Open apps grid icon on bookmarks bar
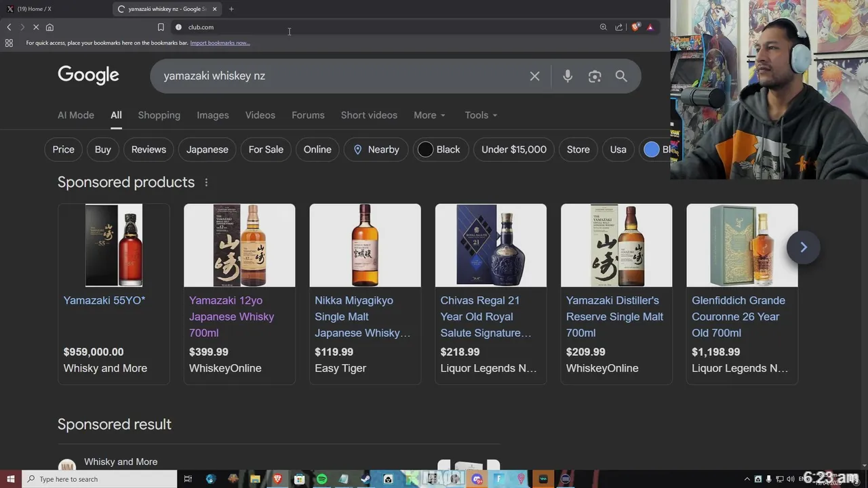The width and height of the screenshot is (868, 488). tap(9, 43)
